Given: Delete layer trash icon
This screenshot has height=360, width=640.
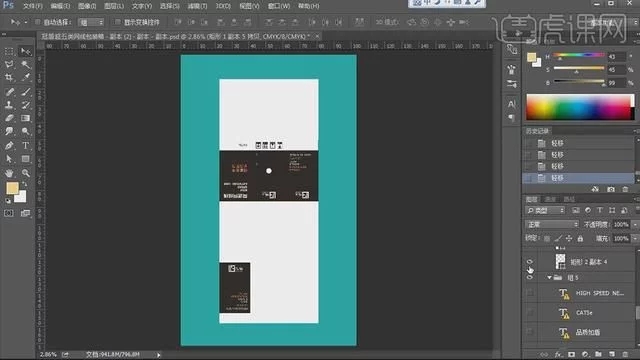Looking at the screenshot, I should point(625,354).
